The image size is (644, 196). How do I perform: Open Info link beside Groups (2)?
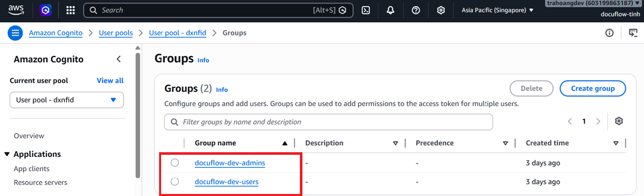tap(222, 90)
